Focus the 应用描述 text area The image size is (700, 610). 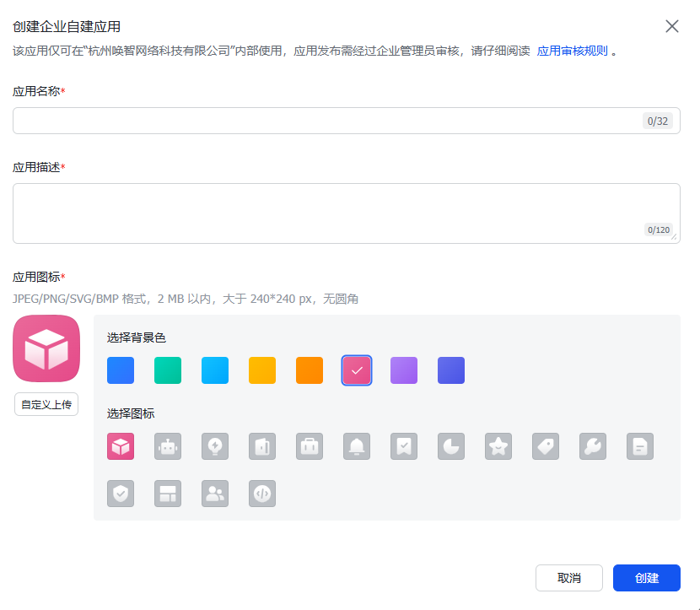point(347,213)
